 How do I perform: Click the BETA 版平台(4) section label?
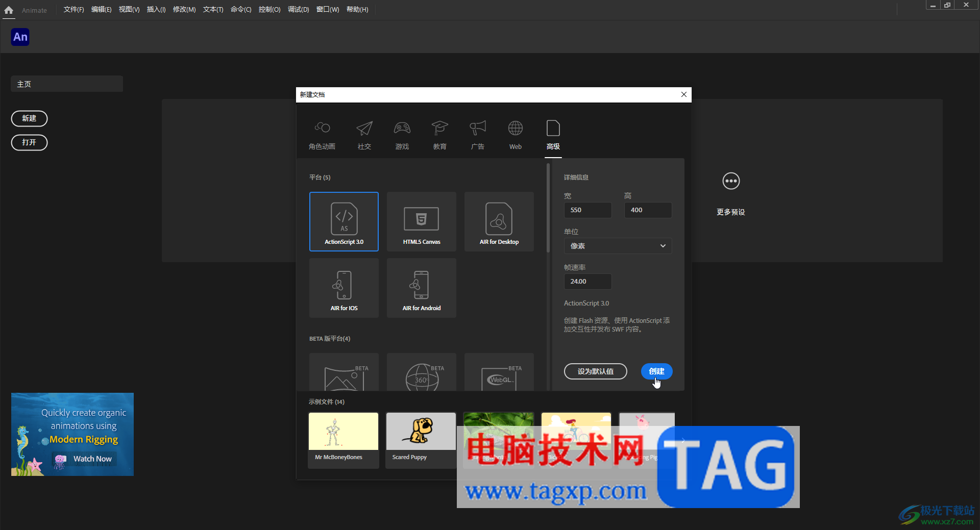(x=329, y=339)
